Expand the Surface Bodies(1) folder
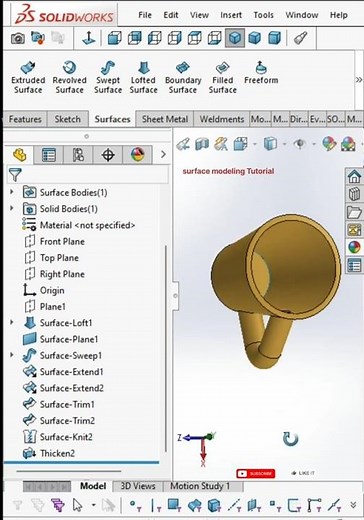 (x=12, y=192)
